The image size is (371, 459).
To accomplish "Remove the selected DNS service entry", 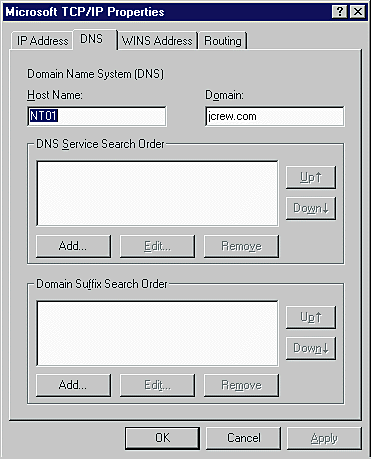I will (241, 246).
